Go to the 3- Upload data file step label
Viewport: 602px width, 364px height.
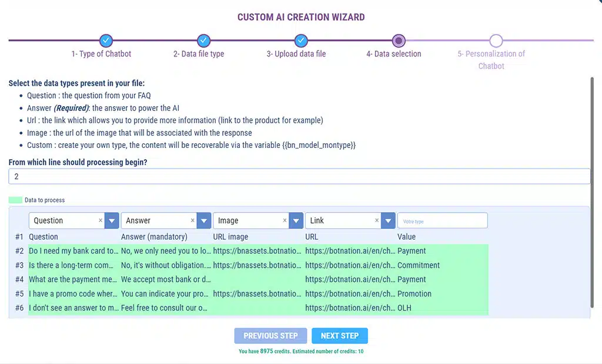click(296, 54)
